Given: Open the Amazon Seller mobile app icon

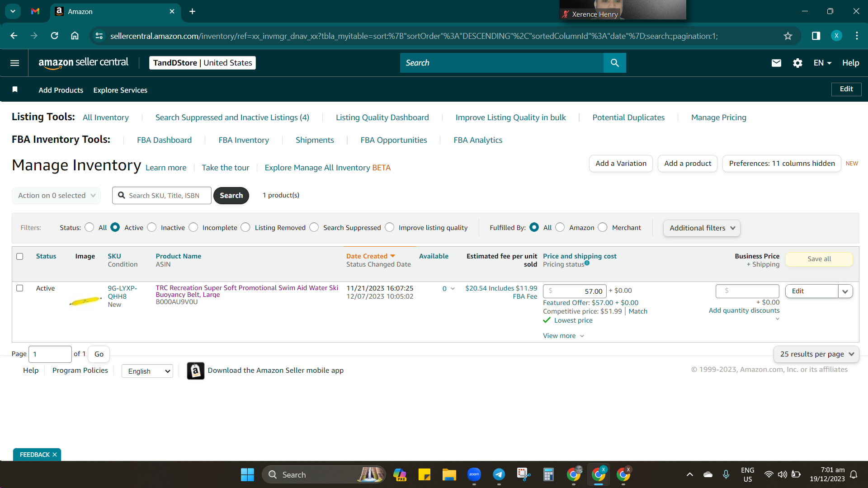Looking at the screenshot, I should (x=196, y=371).
